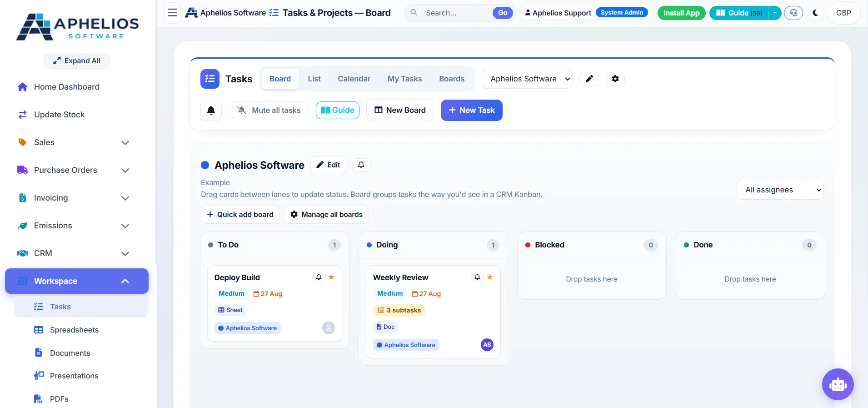Click Expand All in the sidebar
This screenshot has width=868, height=408.
(x=77, y=61)
